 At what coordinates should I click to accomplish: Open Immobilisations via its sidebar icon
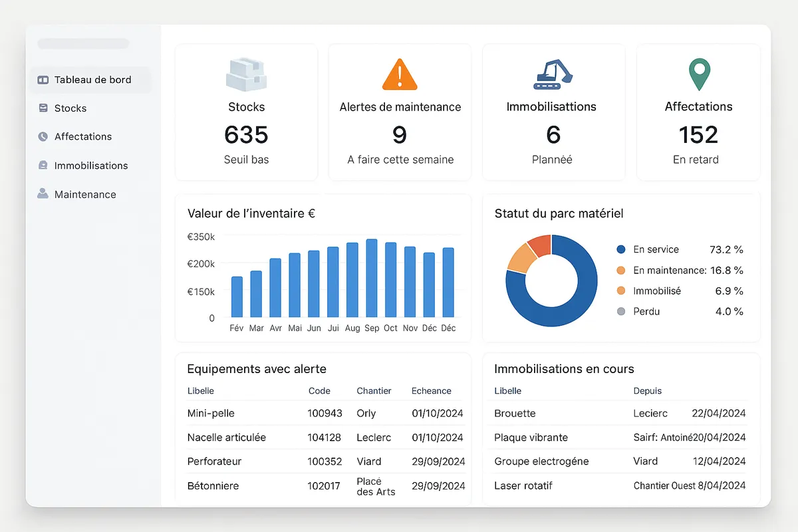pyautogui.click(x=42, y=165)
